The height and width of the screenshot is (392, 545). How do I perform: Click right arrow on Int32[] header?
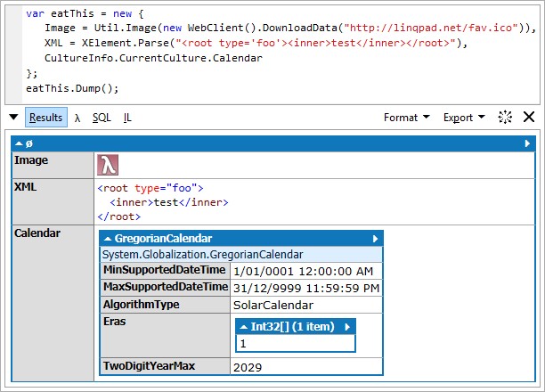(347, 327)
